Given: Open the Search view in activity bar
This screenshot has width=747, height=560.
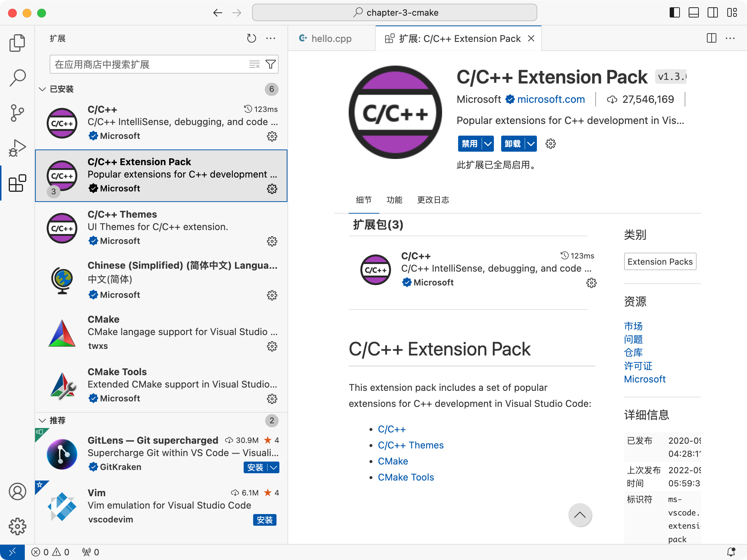Looking at the screenshot, I should pos(17,78).
